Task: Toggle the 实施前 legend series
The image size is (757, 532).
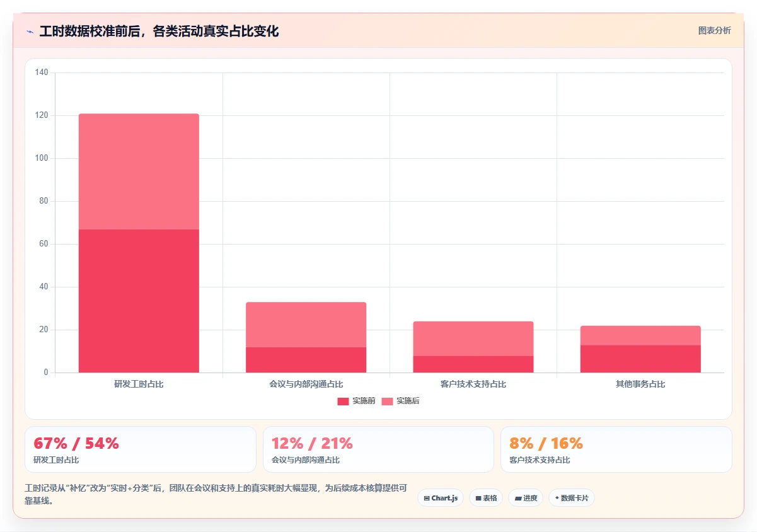Action: tap(356, 401)
